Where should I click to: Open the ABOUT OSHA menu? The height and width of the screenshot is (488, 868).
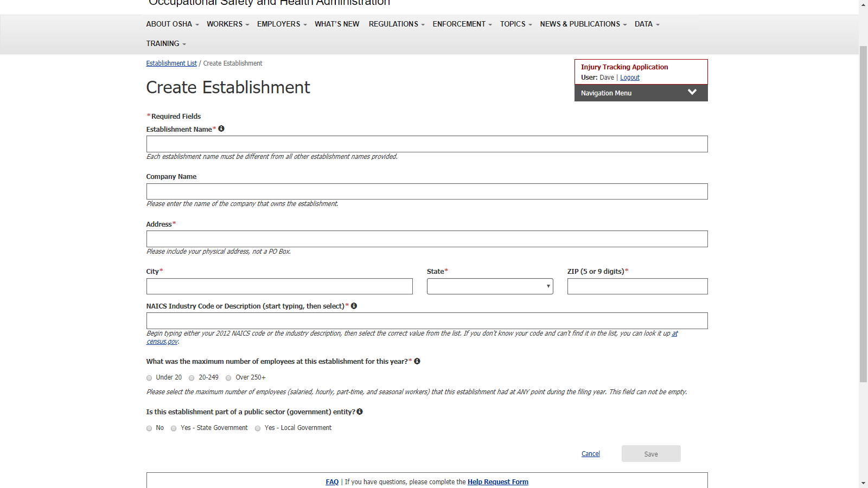[x=172, y=24]
